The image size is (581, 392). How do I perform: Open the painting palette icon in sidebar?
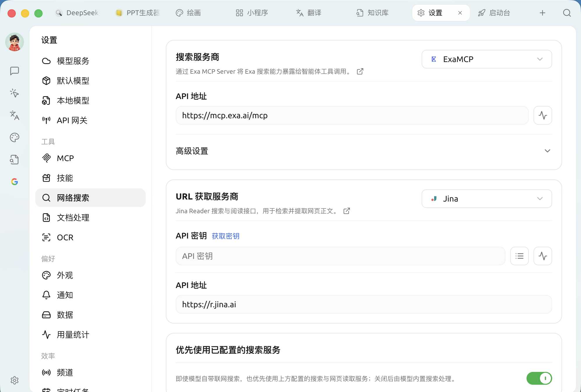click(x=15, y=137)
